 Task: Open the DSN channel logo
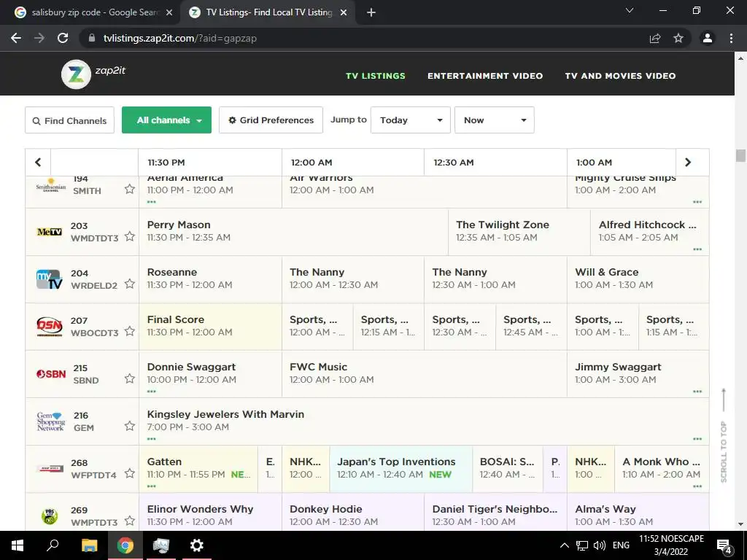tap(50, 326)
